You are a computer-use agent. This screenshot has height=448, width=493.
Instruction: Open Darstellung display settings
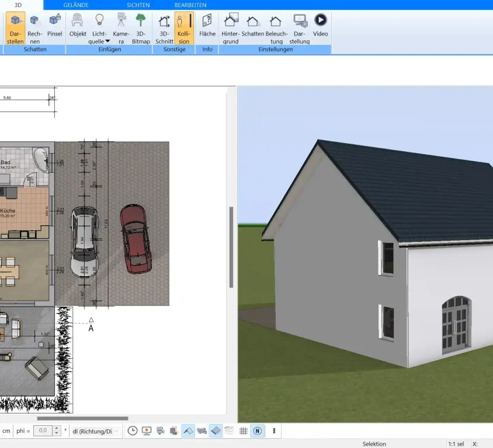pyautogui.click(x=299, y=28)
